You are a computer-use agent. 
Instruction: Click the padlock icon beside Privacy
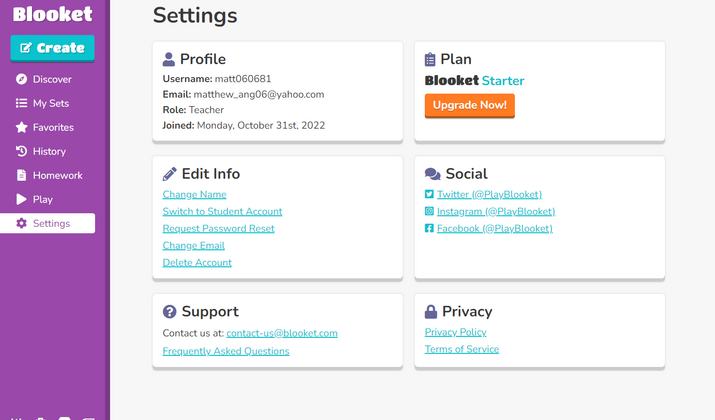tap(431, 311)
